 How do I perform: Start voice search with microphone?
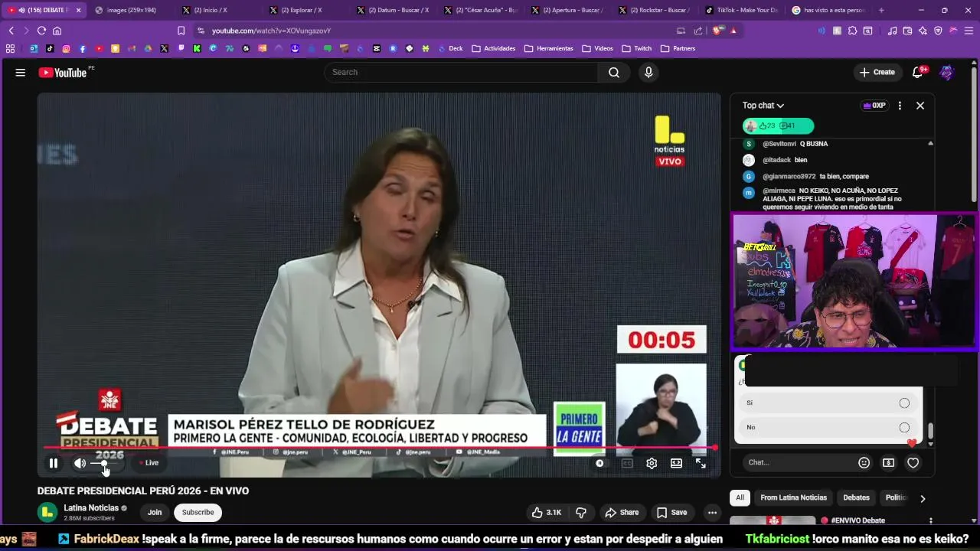tap(648, 72)
